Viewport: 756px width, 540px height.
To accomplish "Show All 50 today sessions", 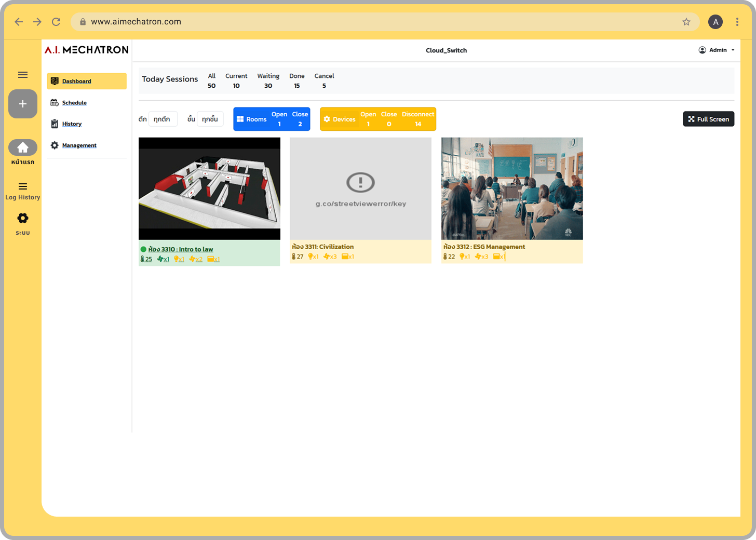I will click(x=212, y=80).
